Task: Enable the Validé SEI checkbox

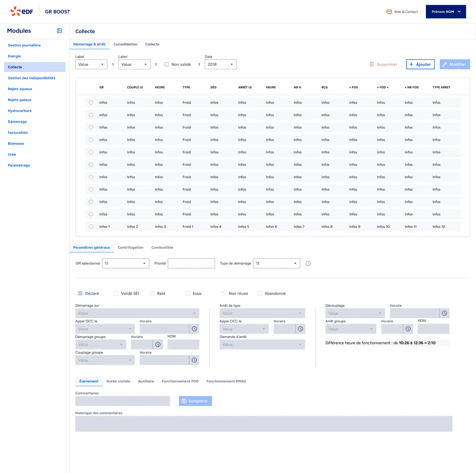Action: [x=116, y=294]
